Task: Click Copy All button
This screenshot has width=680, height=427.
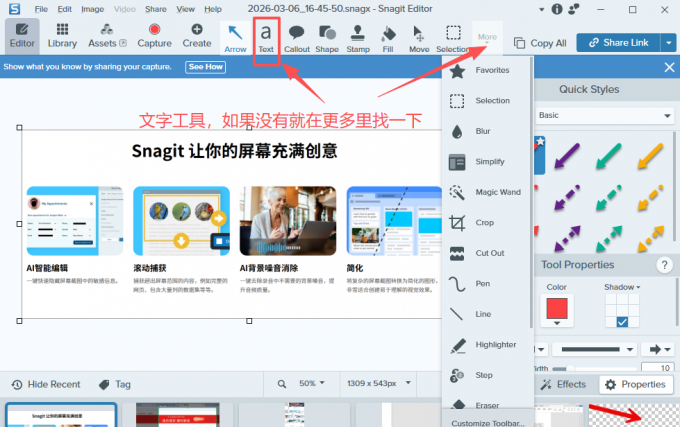Action: (540, 43)
